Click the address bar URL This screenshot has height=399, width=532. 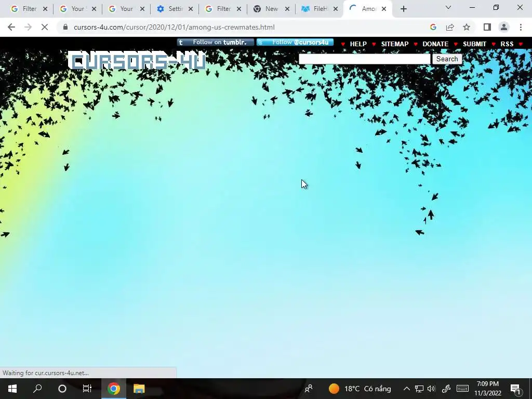174,27
